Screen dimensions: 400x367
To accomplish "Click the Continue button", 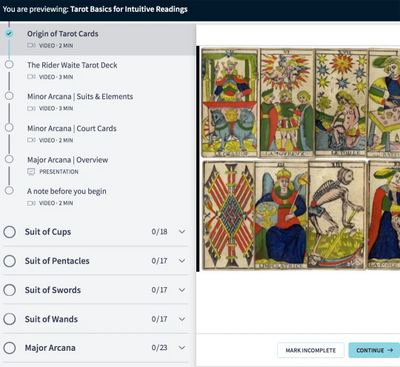I will 374,350.
